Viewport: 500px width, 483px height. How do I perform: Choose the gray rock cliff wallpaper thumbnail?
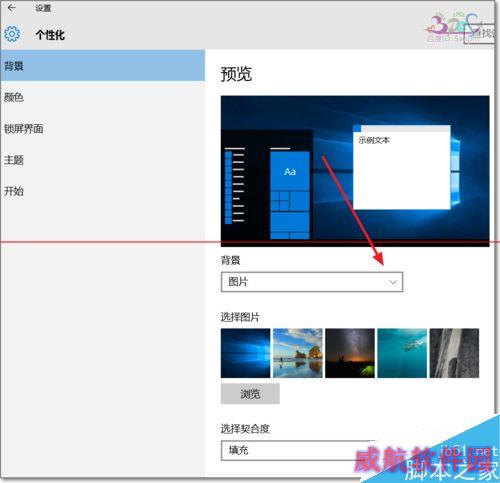pyautogui.click(x=454, y=353)
